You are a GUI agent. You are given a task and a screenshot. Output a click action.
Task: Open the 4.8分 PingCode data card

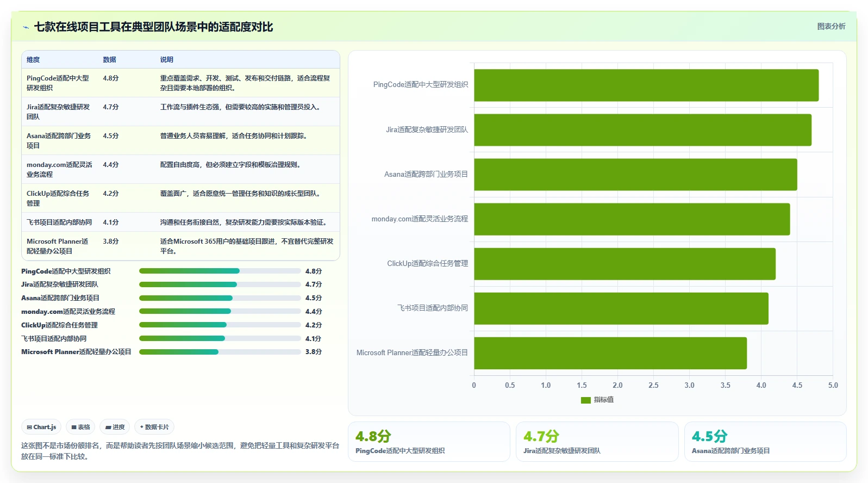tap(429, 442)
